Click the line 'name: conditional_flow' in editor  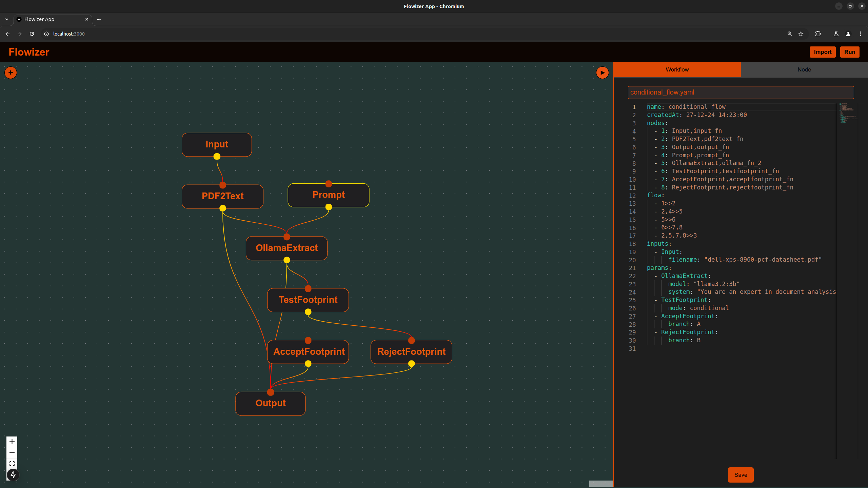pos(686,107)
